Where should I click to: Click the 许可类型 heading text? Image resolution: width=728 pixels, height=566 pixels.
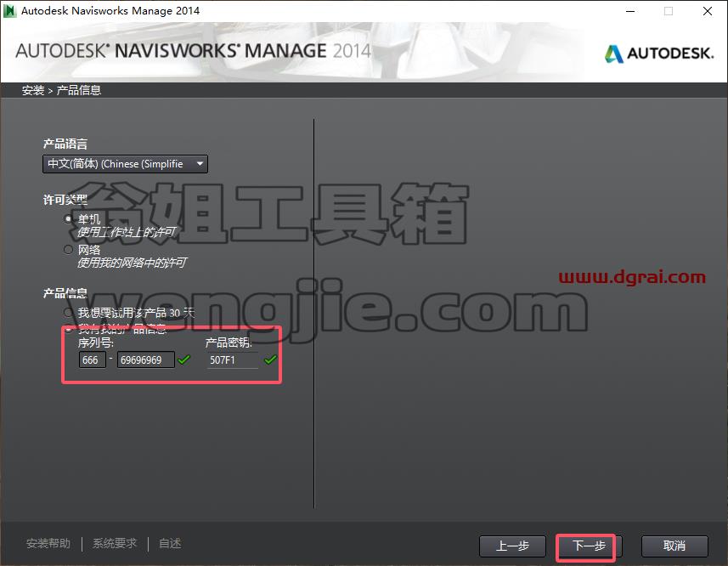click(x=65, y=200)
